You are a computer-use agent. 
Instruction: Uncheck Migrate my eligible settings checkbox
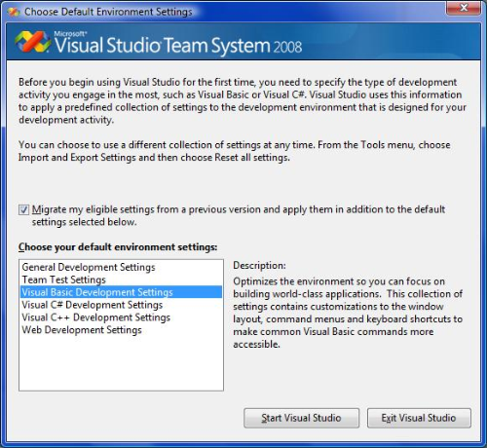(23, 209)
